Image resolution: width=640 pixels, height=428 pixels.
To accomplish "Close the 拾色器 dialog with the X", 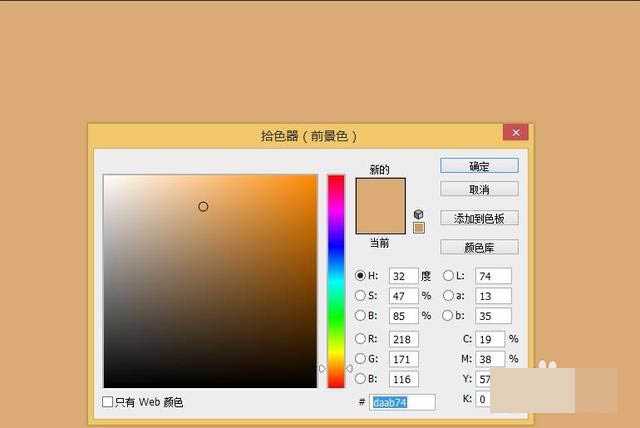I will click(516, 133).
